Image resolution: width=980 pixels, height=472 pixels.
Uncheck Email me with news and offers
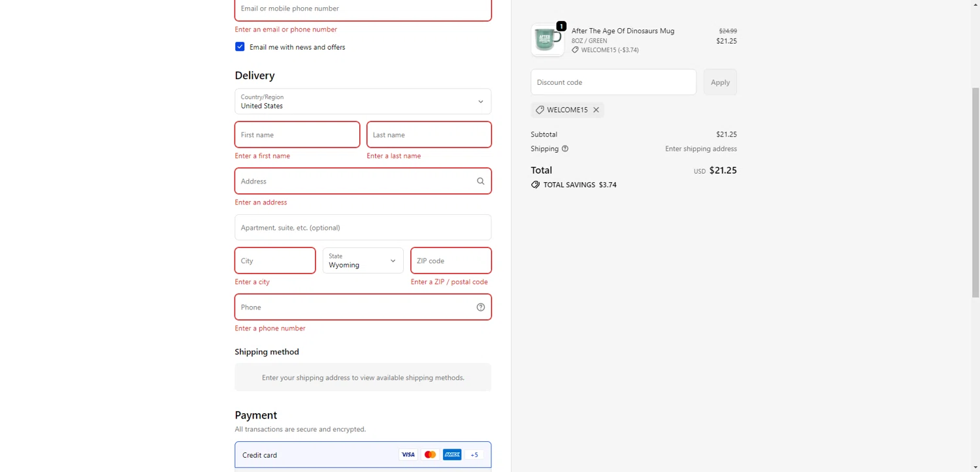(240, 47)
